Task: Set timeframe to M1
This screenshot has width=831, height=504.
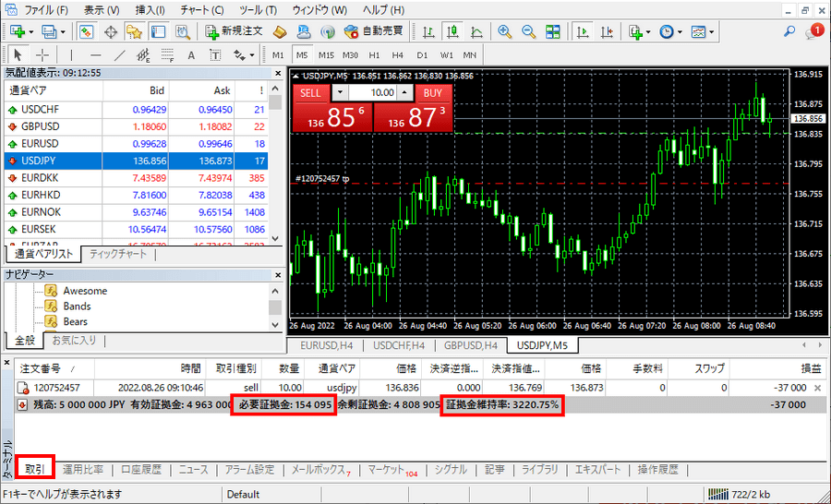Action: tap(278, 55)
